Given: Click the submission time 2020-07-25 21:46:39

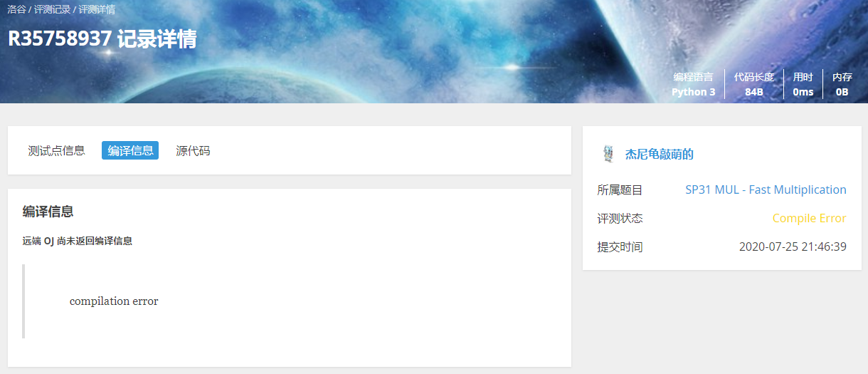Looking at the screenshot, I should 793,246.
